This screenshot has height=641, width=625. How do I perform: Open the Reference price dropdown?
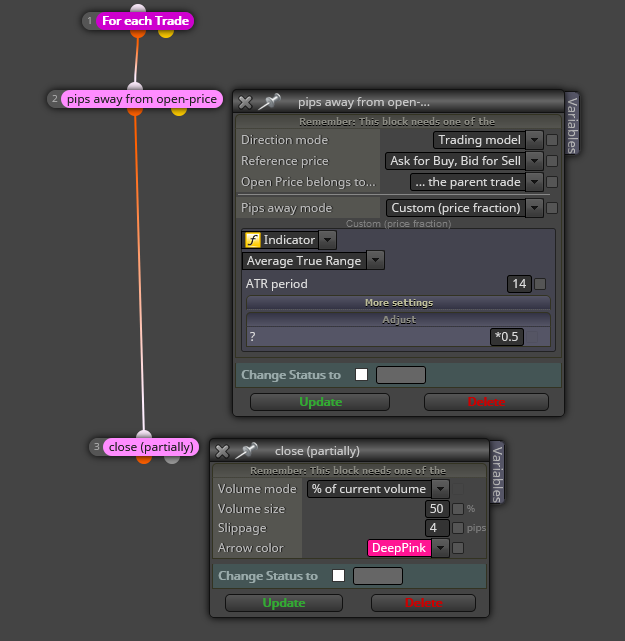(x=534, y=161)
